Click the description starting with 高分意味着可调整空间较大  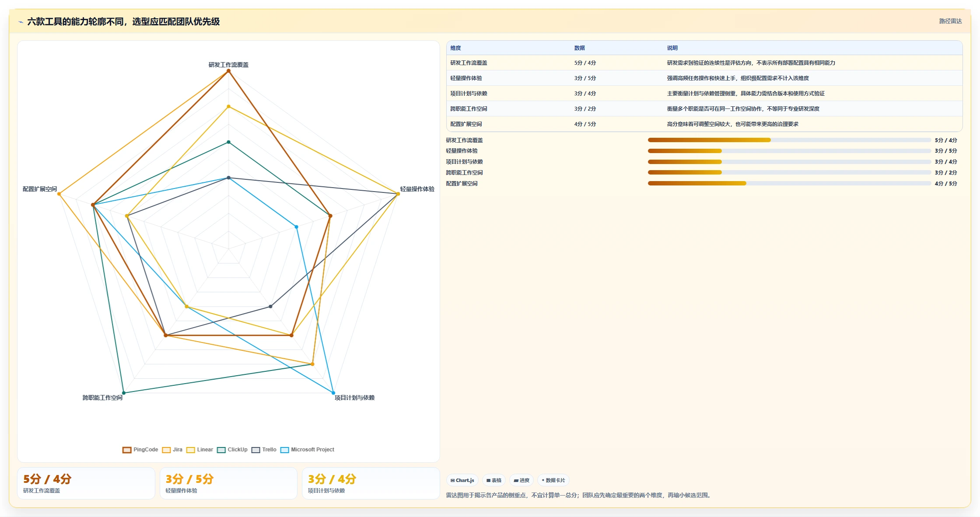click(732, 124)
